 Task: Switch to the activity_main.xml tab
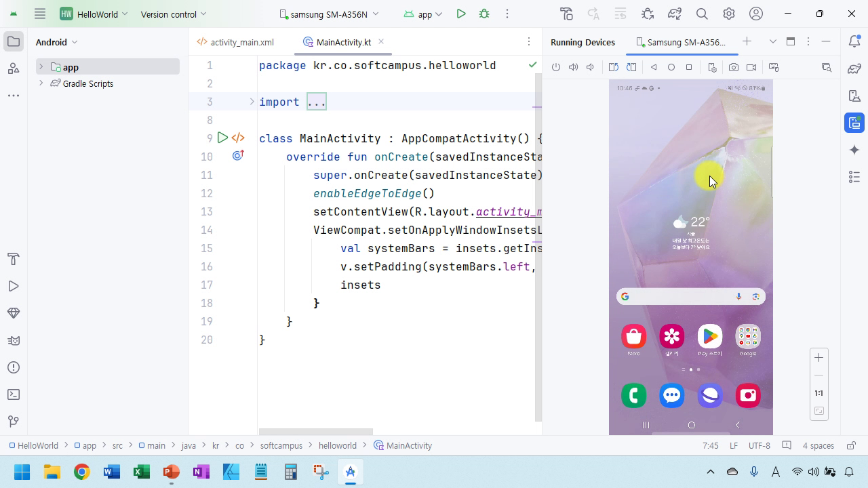(241, 42)
